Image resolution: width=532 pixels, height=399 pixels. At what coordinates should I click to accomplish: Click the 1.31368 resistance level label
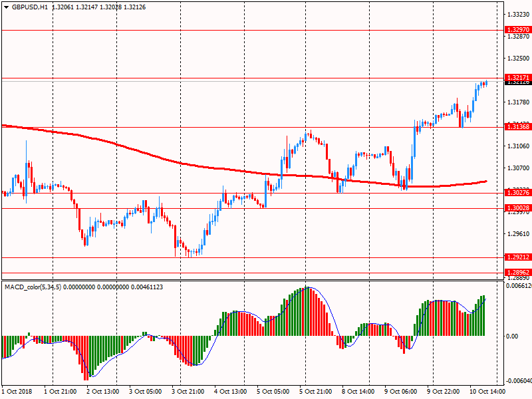tap(517, 127)
